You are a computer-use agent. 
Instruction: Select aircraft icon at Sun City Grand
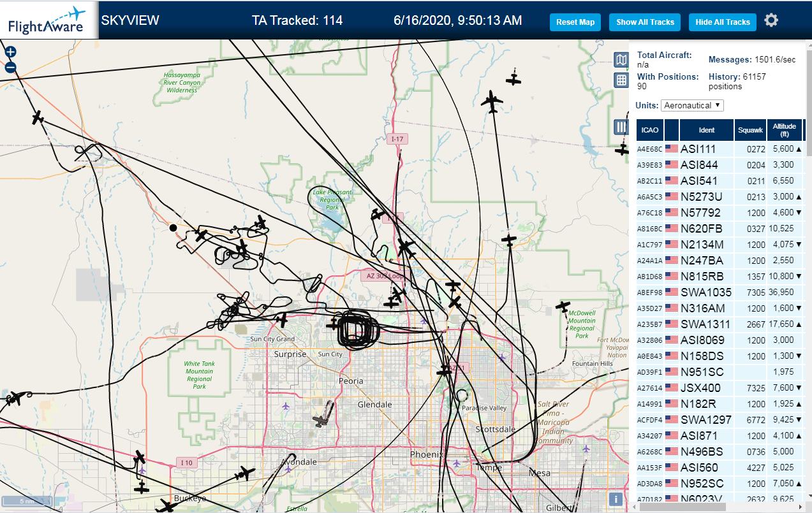283,321
